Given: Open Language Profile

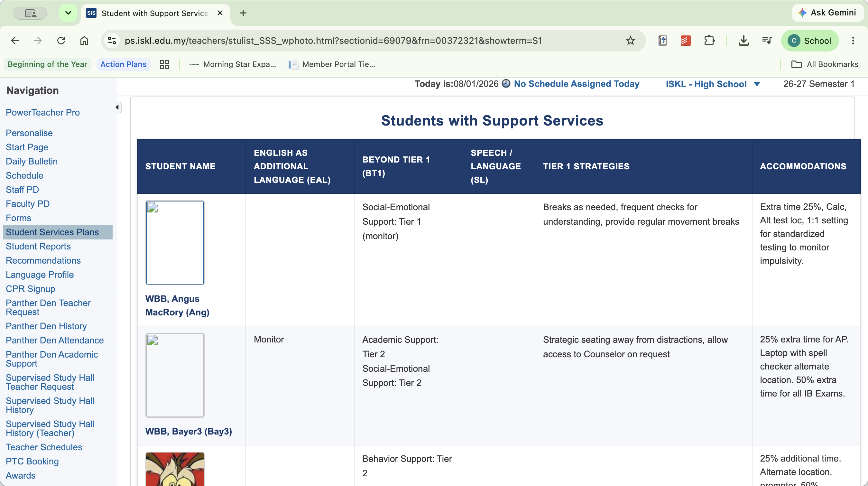Looking at the screenshot, I should click(x=40, y=275).
